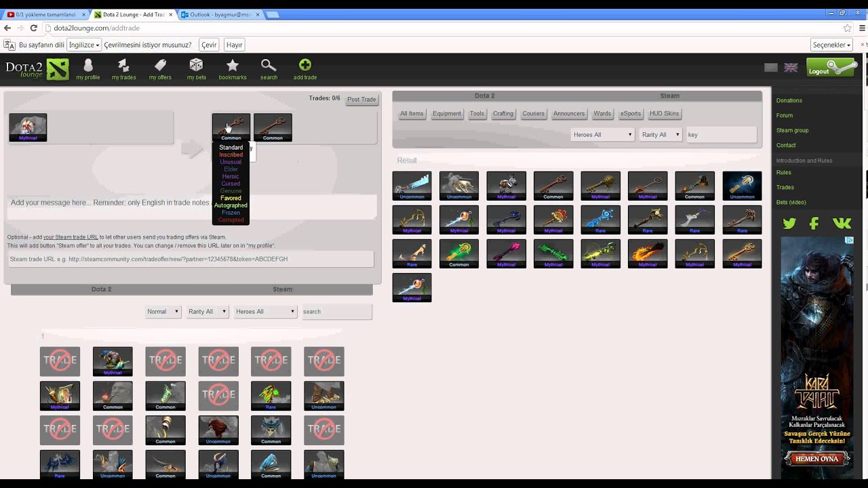
Task: Select the Couriers filter tab
Action: click(x=533, y=114)
